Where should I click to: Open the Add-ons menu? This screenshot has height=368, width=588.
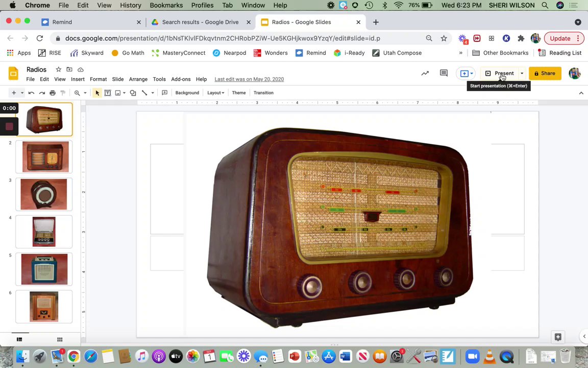(x=181, y=79)
